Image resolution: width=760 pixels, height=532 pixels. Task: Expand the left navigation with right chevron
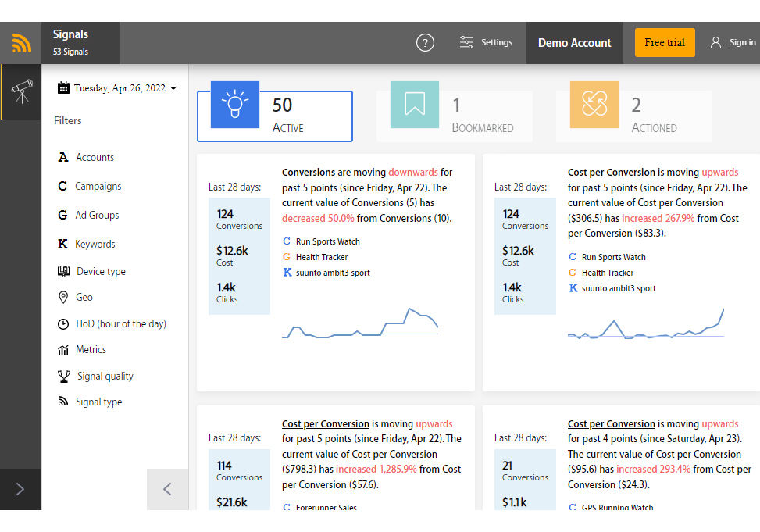pos(20,489)
